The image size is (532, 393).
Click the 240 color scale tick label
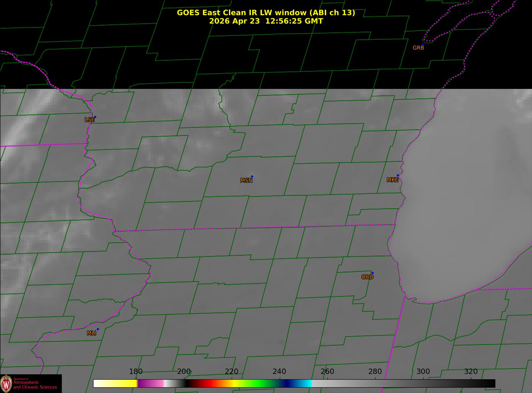click(279, 372)
